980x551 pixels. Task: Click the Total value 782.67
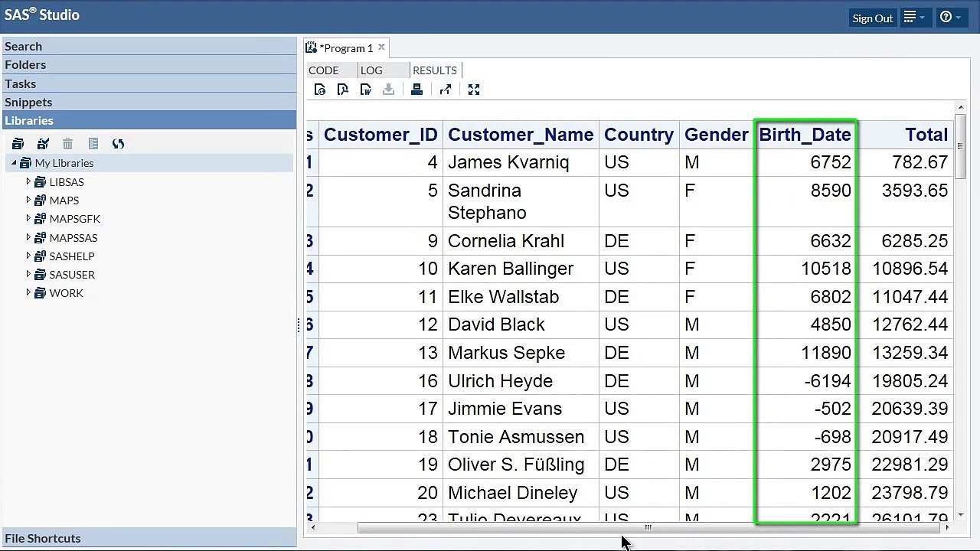(x=920, y=162)
